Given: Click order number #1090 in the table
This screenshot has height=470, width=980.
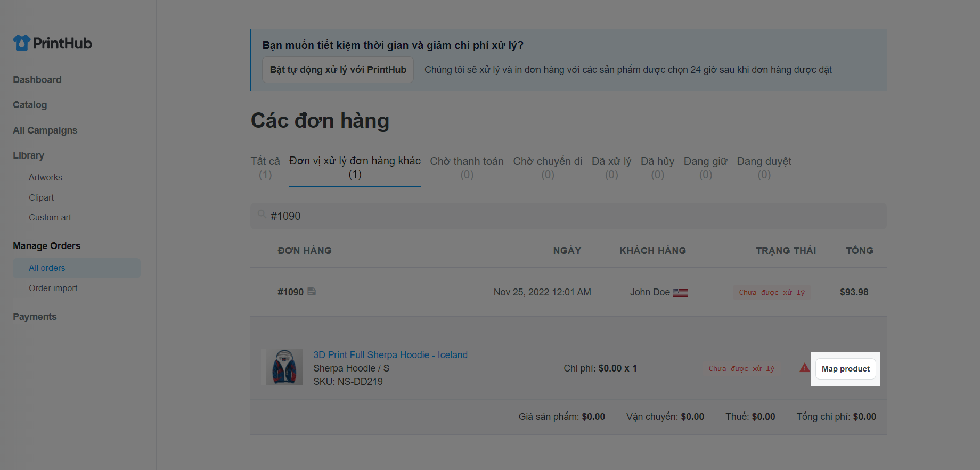Looking at the screenshot, I should point(290,292).
